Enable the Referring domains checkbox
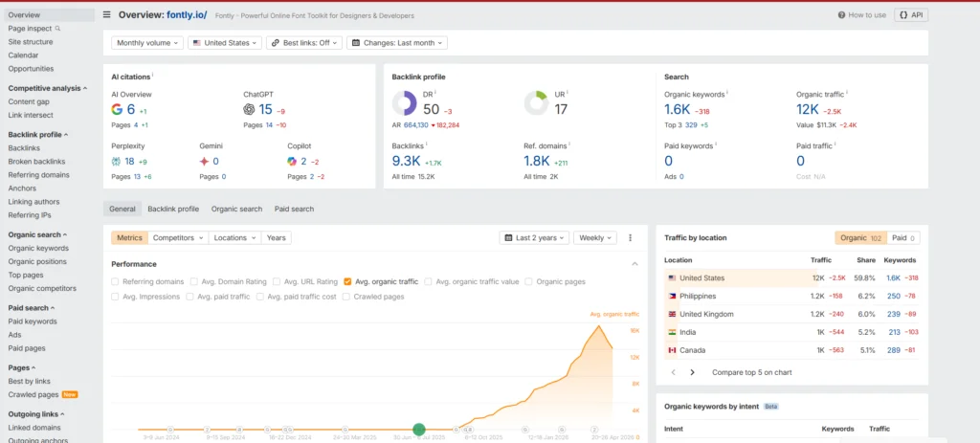Image resolution: width=980 pixels, height=443 pixels. pyautogui.click(x=115, y=282)
